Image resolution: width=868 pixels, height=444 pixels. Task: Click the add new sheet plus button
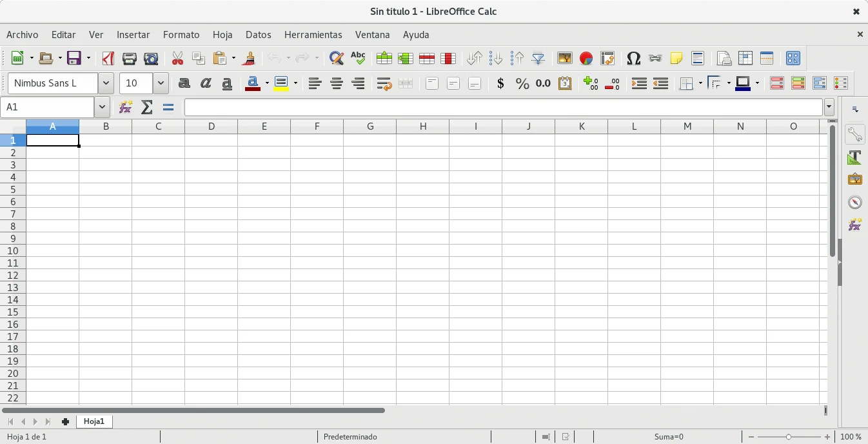65,421
